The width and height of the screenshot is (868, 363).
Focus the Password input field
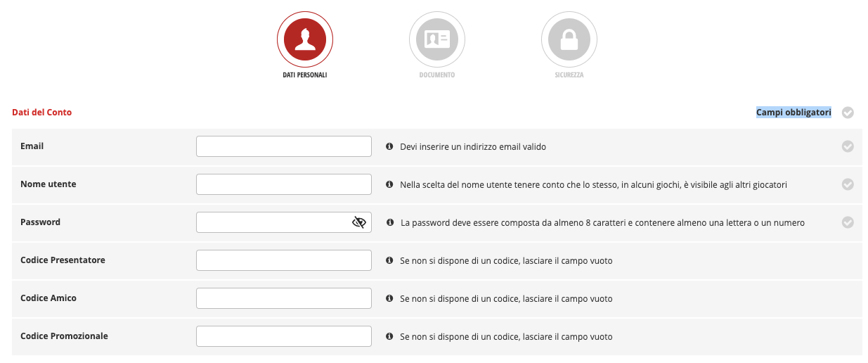pyautogui.click(x=284, y=222)
